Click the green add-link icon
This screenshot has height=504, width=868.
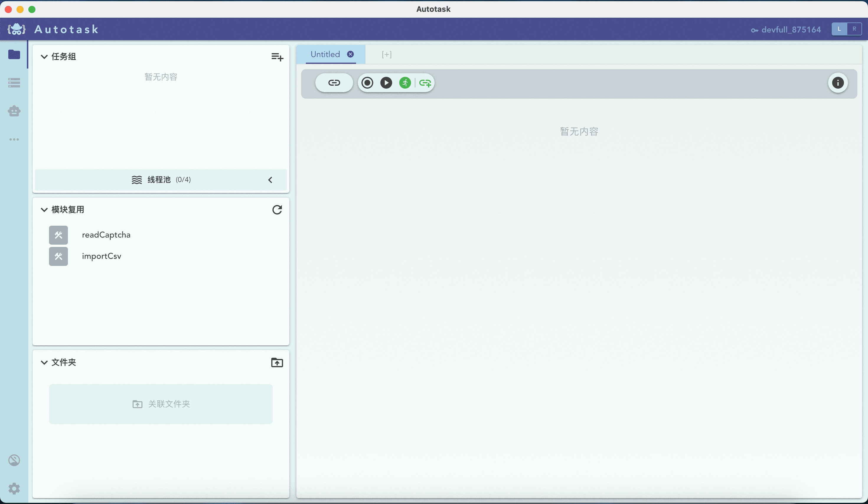(425, 83)
